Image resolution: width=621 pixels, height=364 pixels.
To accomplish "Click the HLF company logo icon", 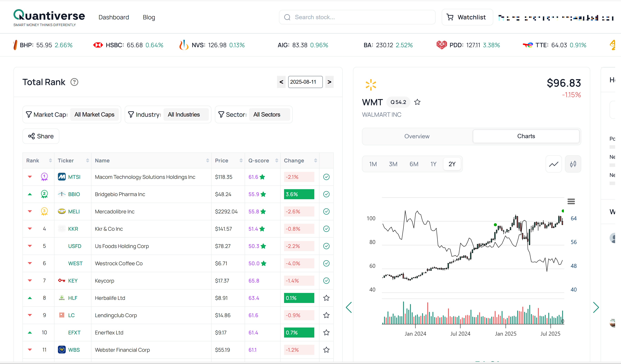I will click(62, 298).
